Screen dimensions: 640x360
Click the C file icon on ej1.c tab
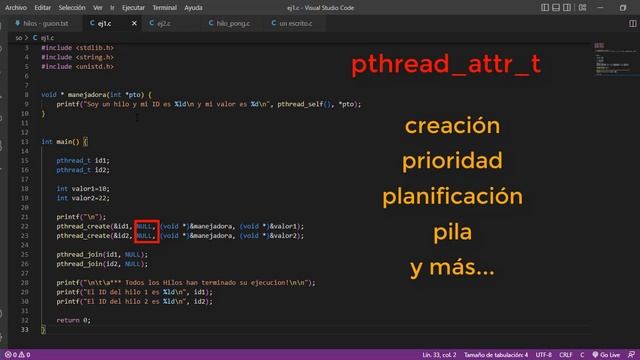(92, 23)
